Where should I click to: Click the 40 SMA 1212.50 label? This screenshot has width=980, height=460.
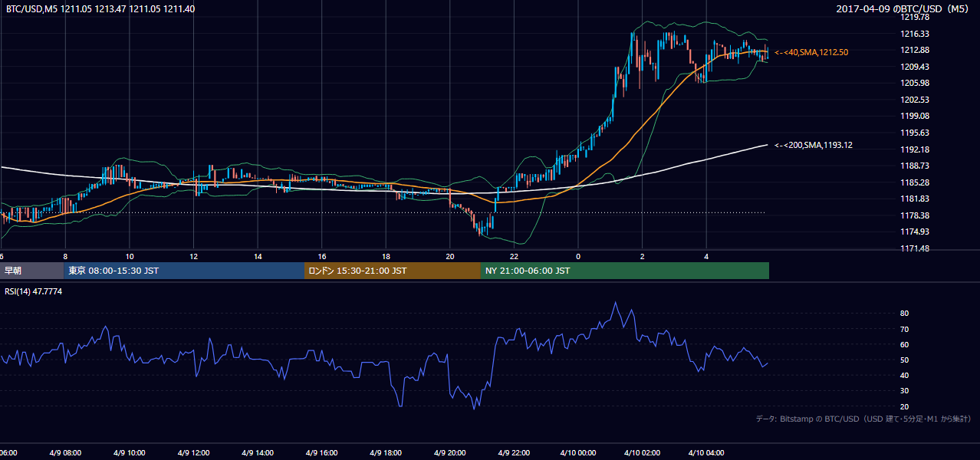811,52
